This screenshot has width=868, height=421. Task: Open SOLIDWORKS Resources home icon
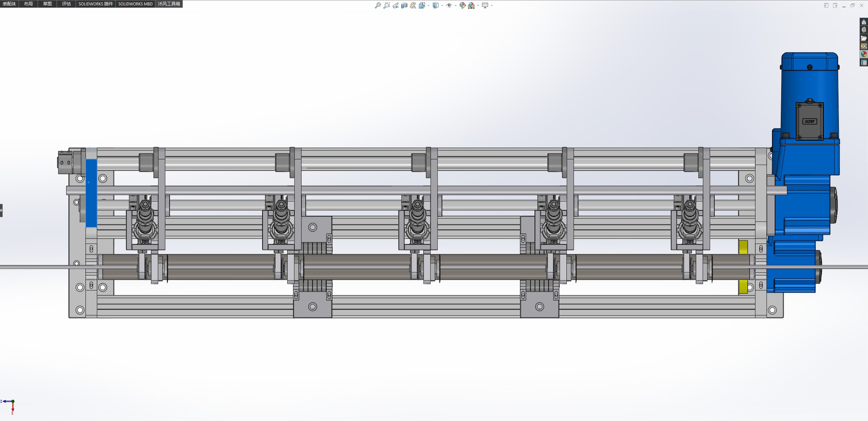pos(864,22)
